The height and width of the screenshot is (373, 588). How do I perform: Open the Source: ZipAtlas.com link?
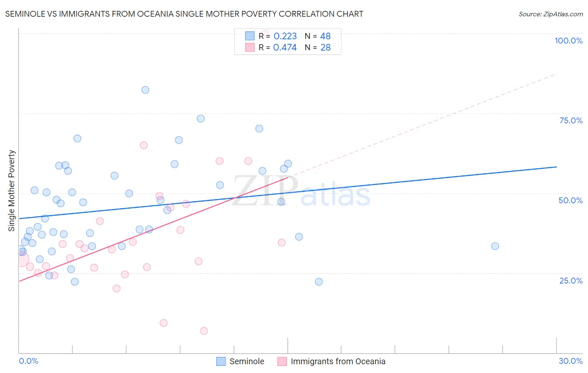(x=551, y=14)
